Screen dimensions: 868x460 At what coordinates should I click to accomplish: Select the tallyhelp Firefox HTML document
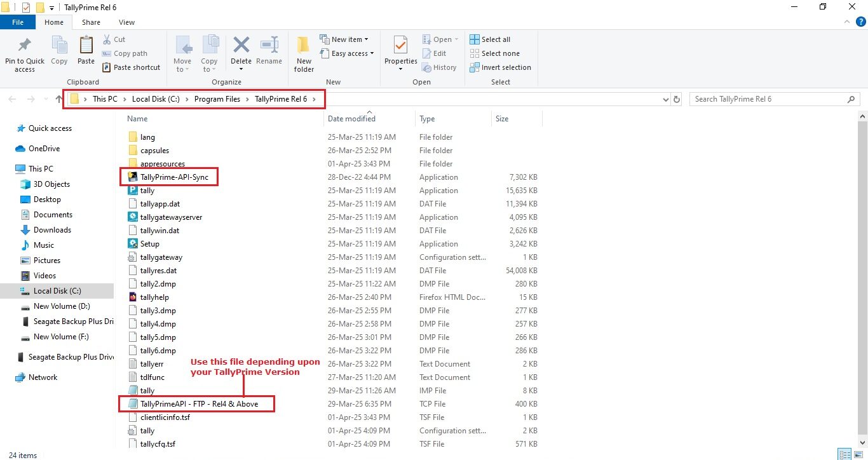click(148, 297)
